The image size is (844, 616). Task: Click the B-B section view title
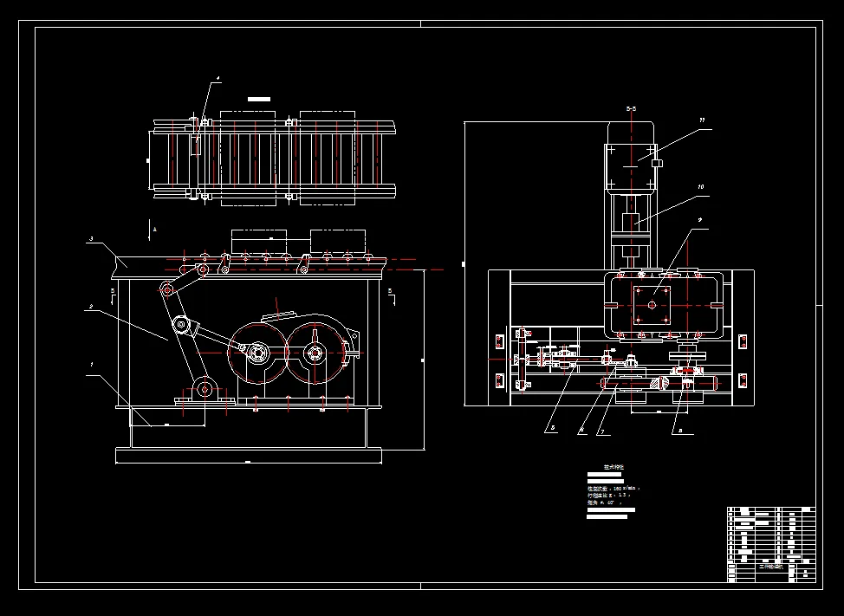[631, 108]
